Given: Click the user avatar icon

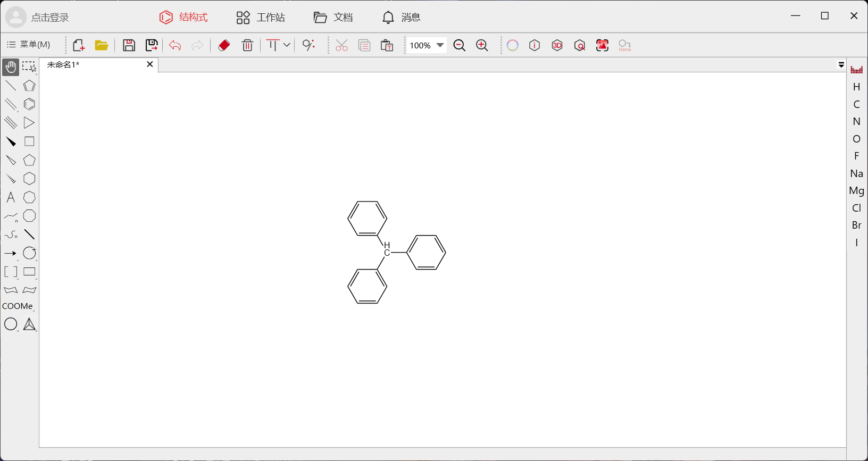Looking at the screenshot, I should tap(16, 17).
